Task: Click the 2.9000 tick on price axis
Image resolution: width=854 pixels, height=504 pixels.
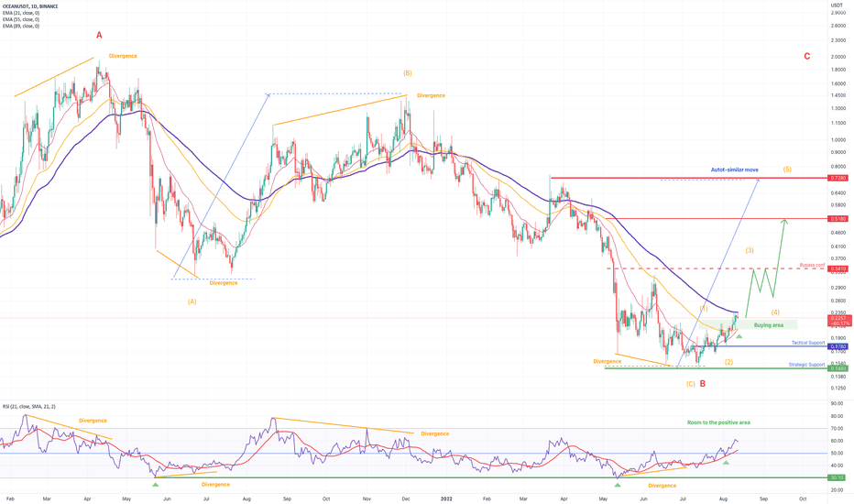Action: pos(838,13)
